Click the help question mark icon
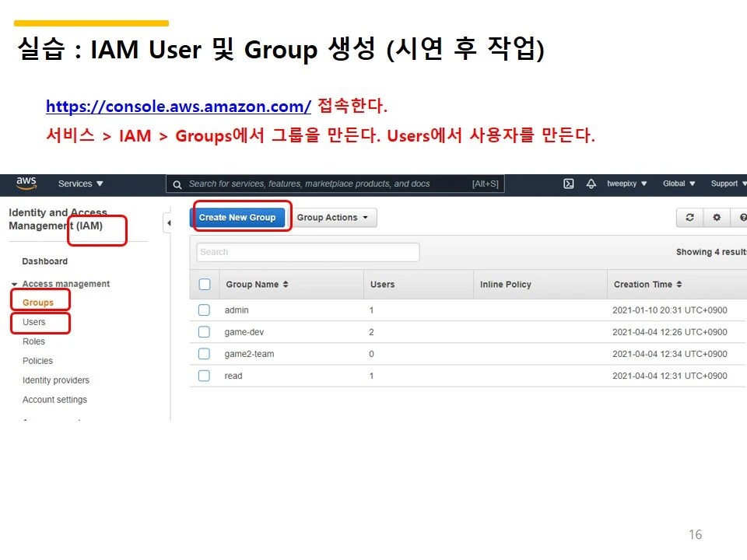This screenshot has width=747, height=560. pos(742,218)
